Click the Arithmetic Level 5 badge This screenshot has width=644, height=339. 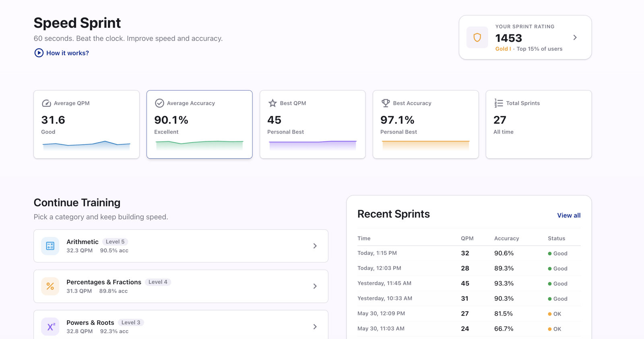pos(115,242)
